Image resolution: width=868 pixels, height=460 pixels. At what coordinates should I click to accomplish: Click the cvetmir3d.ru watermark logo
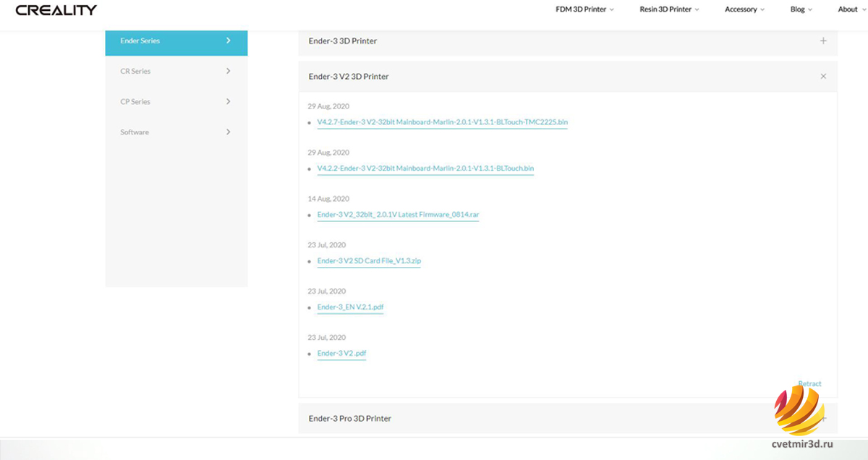click(x=799, y=411)
